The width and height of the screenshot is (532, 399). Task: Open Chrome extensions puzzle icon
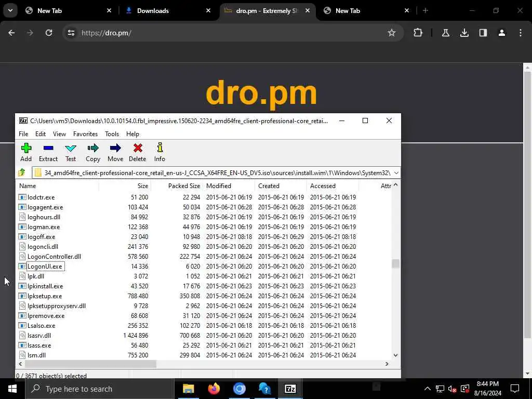point(418,33)
